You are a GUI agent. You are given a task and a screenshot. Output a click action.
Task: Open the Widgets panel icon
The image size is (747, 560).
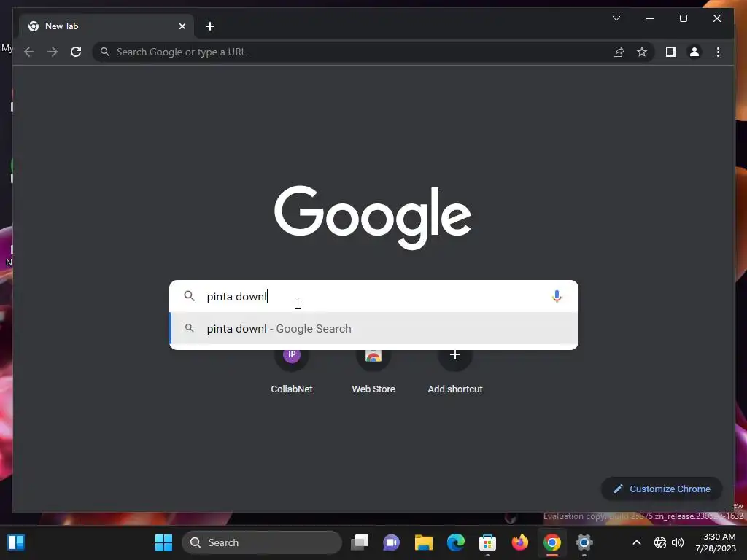[16, 542]
